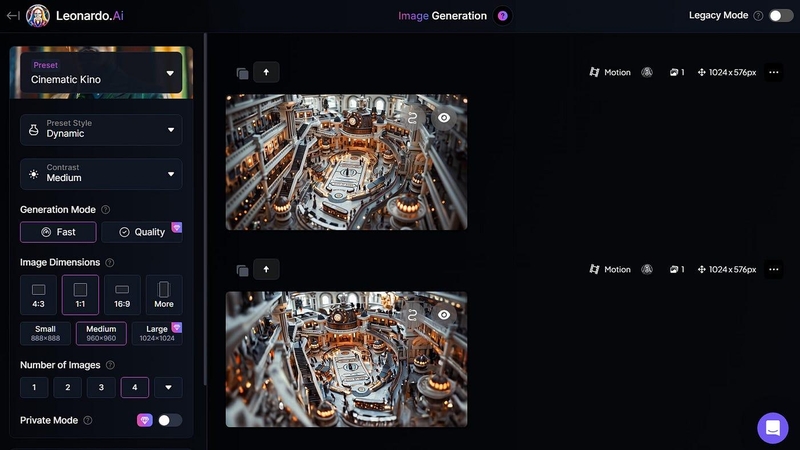Viewport: 800px width, 450px height.
Task: Click Motion for the first generation
Action: [610, 72]
